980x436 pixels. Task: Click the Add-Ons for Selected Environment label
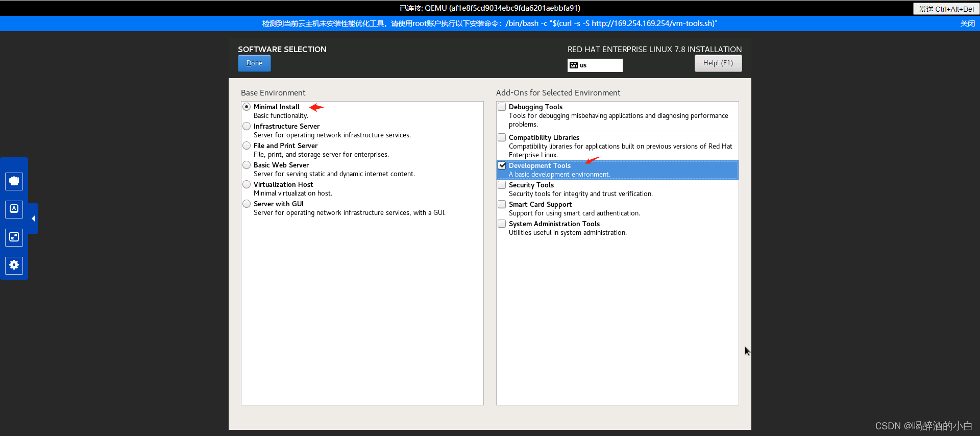558,93
